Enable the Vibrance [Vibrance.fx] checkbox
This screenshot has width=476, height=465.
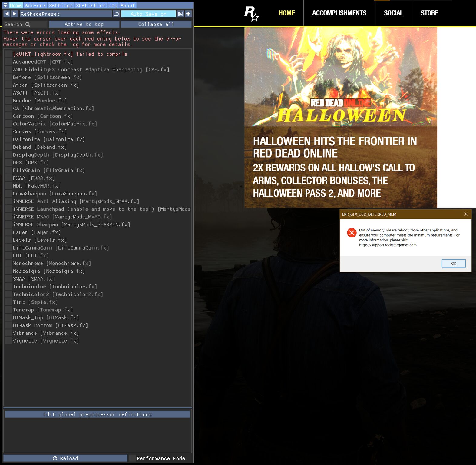click(x=8, y=333)
